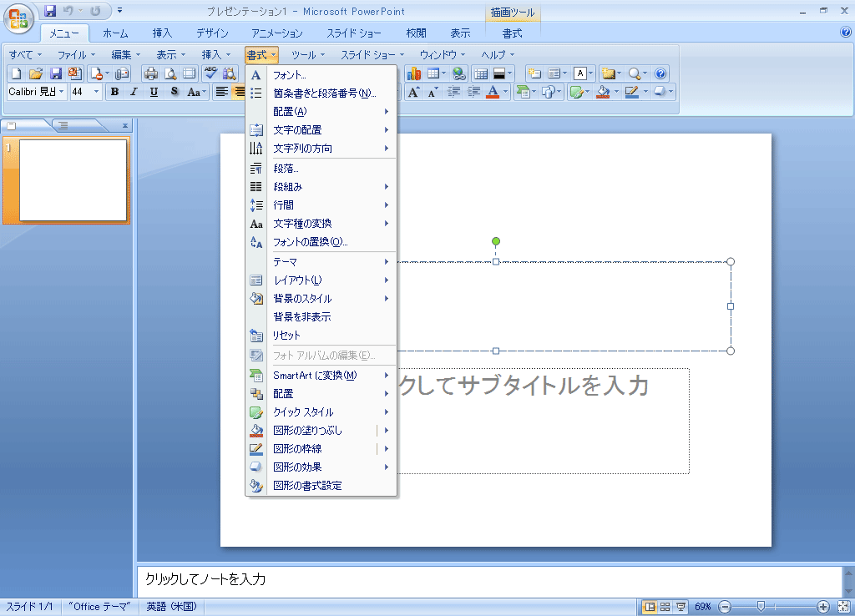This screenshot has width=855, height=616.
Task: Open the ホーム ribbon tab
Action: [115, 33]
